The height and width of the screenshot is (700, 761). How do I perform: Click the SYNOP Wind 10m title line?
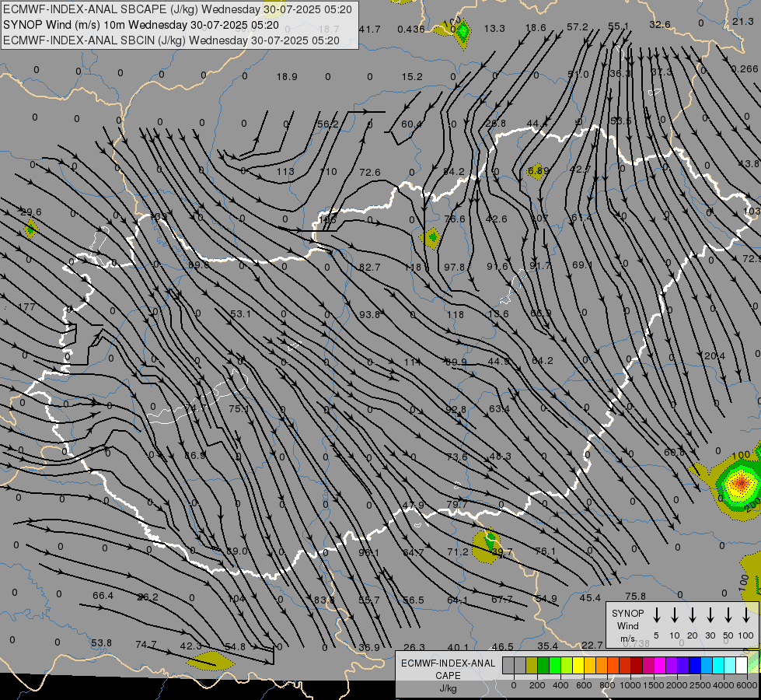pos(141,25)
